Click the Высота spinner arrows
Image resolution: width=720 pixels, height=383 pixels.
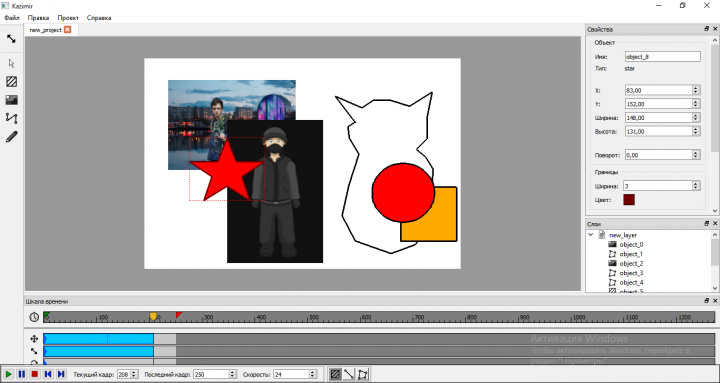pos(696,131)
